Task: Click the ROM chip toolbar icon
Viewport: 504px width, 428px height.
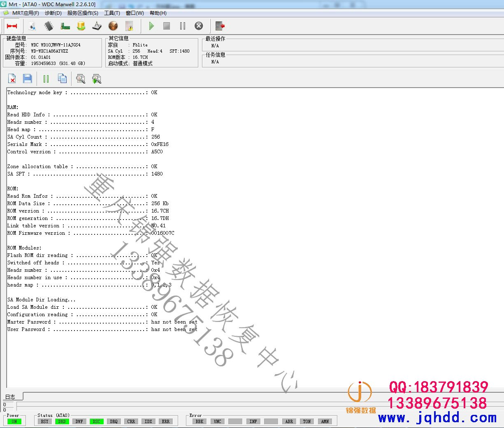Action: pyautogui.click(x=49, y=26)
